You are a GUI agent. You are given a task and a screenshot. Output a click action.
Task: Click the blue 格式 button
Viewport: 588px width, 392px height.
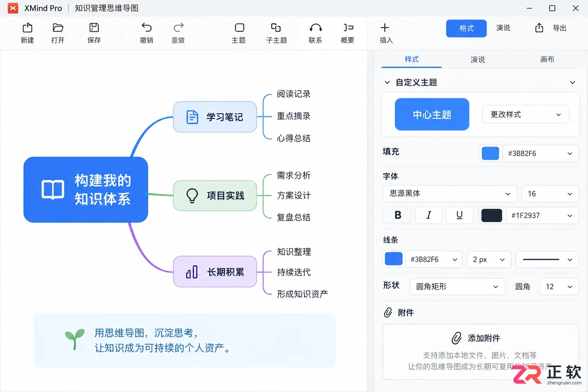click(466, 28)
